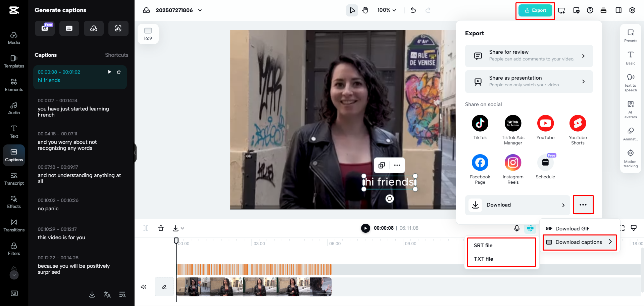Open the 16:9 aspect ratio selector
Viewport: 644px width, 306px height.
coord(148,34)
